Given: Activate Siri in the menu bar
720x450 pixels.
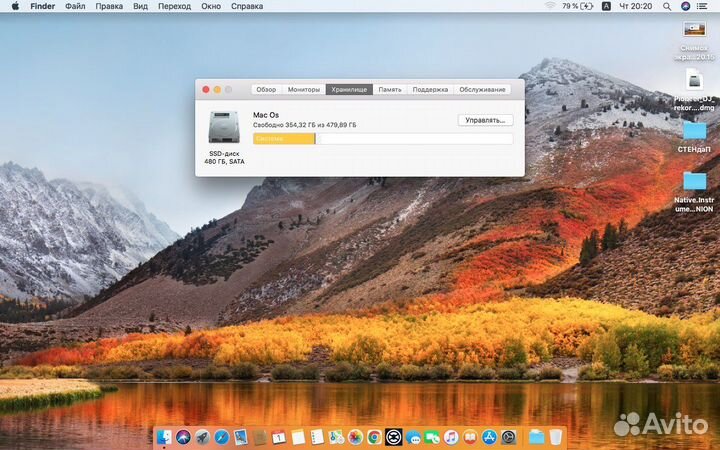Looking at the screenshot, I should point(685,6).
